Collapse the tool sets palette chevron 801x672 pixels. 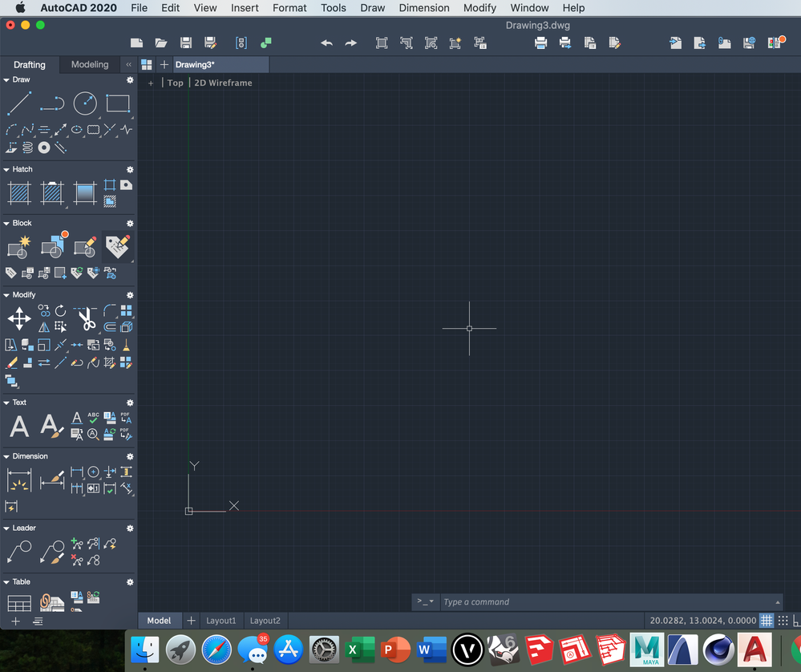pos(128,64)
